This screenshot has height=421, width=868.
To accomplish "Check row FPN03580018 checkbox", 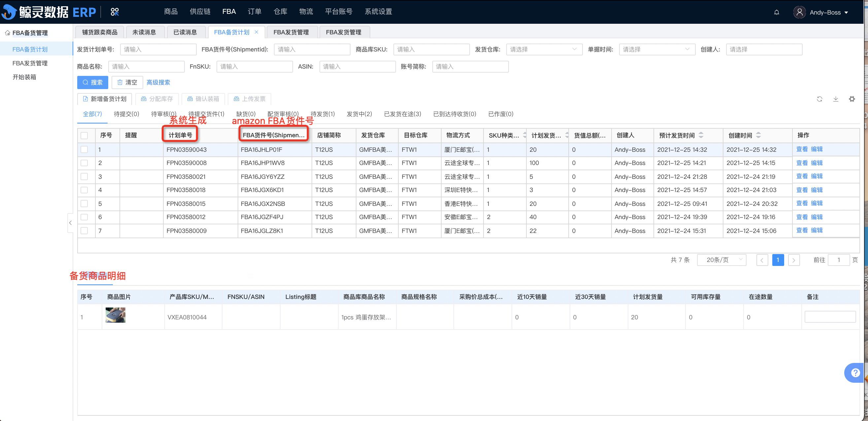I will tap(84, 190).
